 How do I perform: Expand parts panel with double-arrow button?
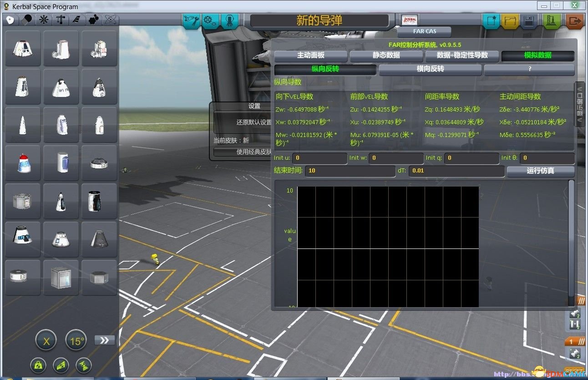coord(105,340)
